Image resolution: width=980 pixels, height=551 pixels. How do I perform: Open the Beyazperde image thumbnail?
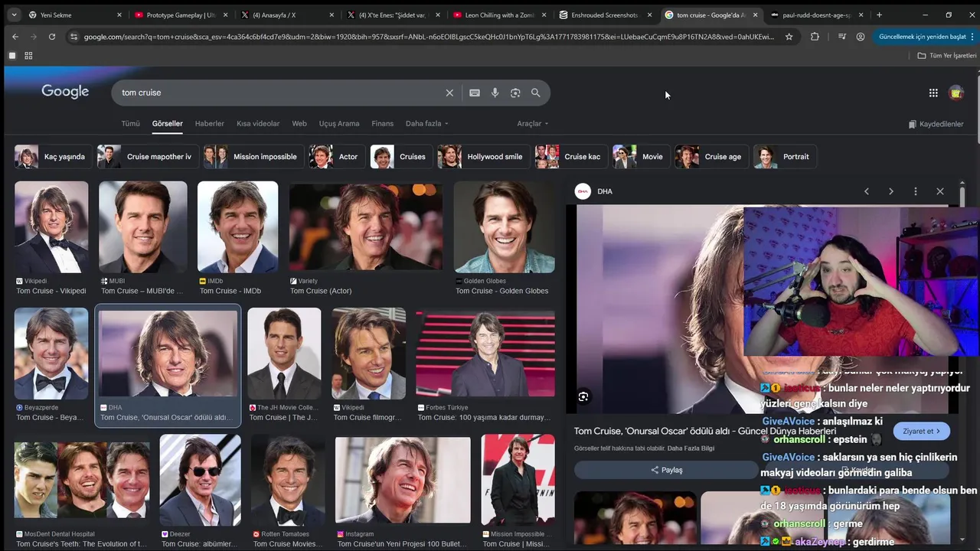(51, 354)
